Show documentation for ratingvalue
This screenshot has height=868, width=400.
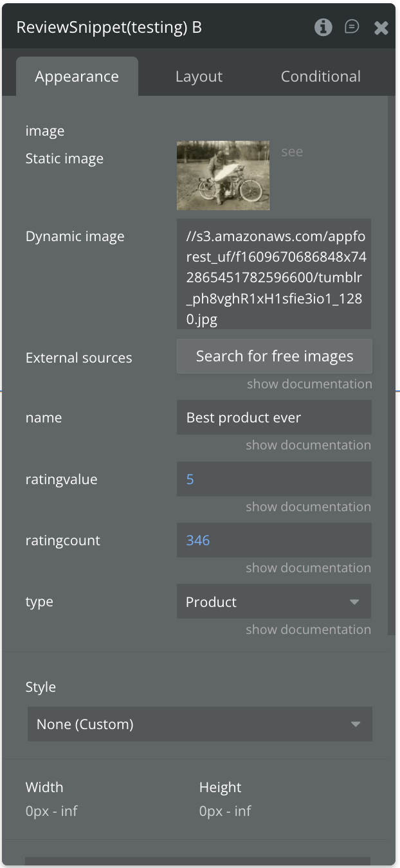[308, 507]
